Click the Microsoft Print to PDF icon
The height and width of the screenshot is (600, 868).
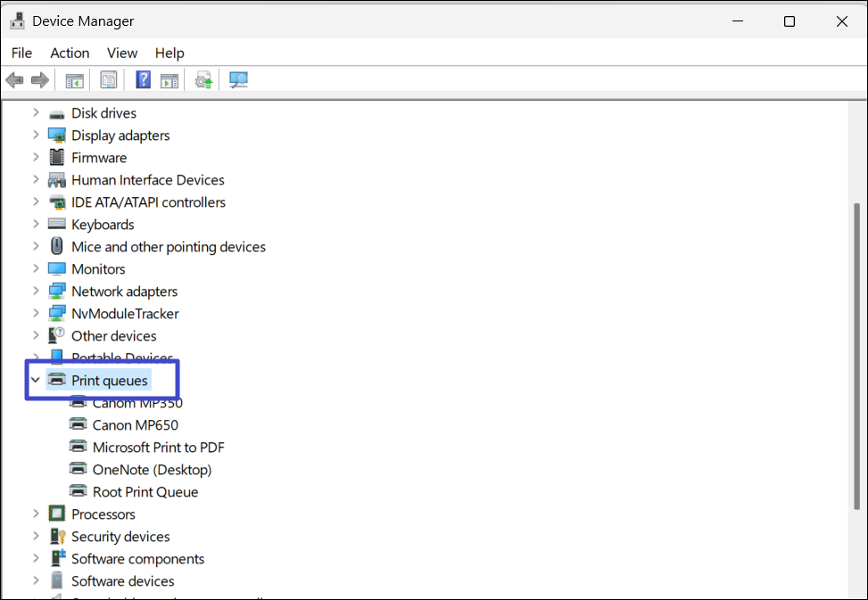pos(79,448)
